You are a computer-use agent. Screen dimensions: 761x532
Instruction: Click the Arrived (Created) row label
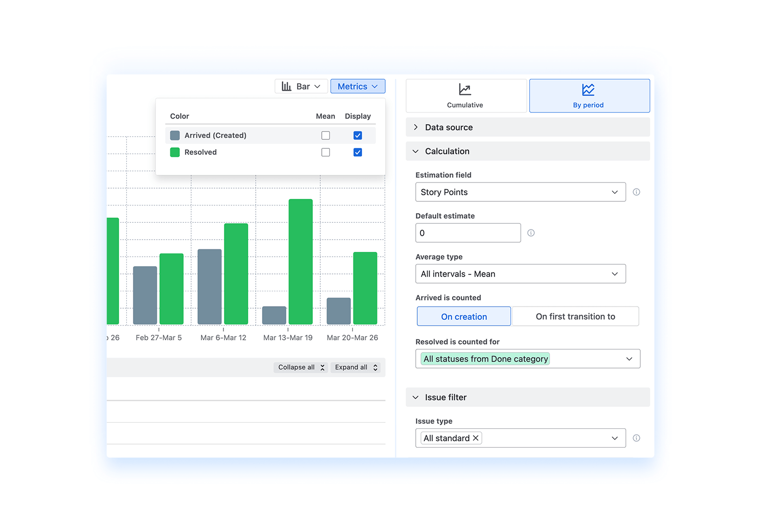pos(215,135)
